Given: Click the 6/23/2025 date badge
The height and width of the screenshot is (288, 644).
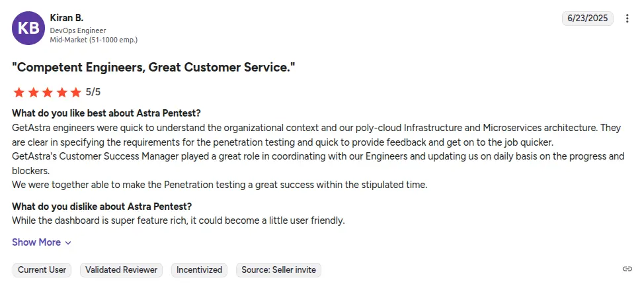Looking at the screenshot, I should pyautogui.click(x=588, y=19).
